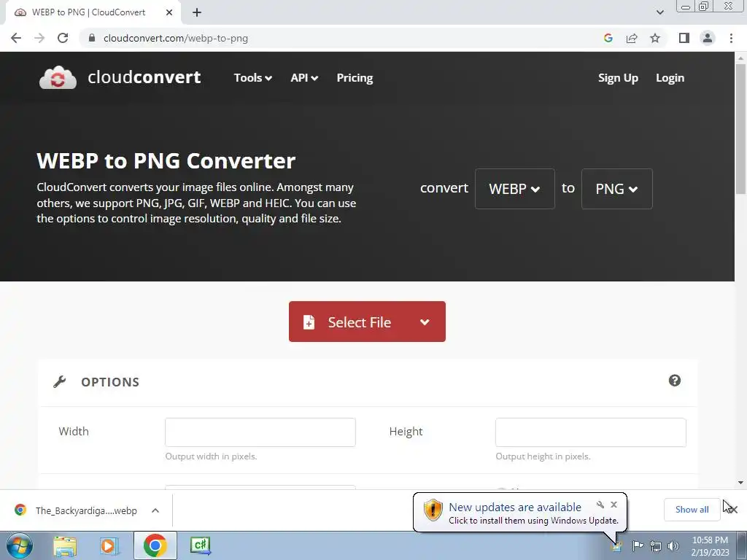Open The_Backyardiga....webp download
Screen dimensions: 747x560
point(86,510)
